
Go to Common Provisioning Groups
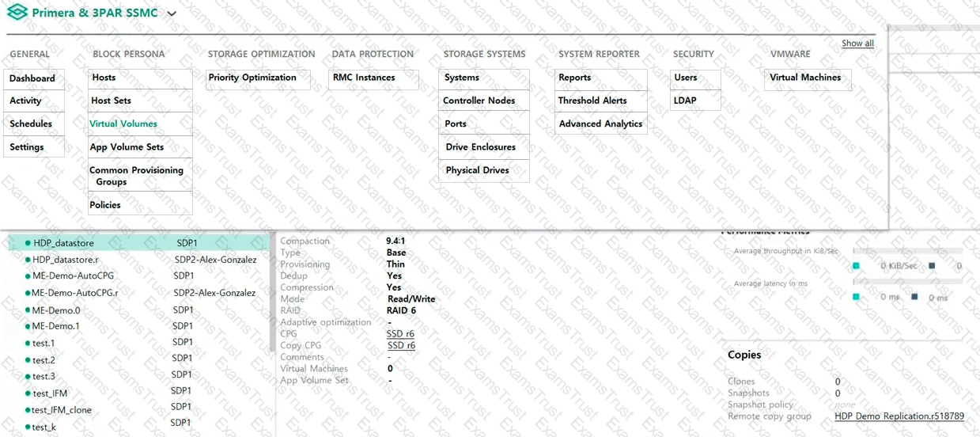pyautogui.click(x=136, y=176)
